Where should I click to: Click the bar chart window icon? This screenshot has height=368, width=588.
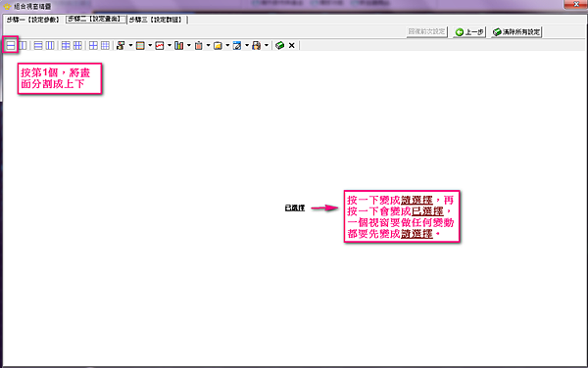coord(179,46)
